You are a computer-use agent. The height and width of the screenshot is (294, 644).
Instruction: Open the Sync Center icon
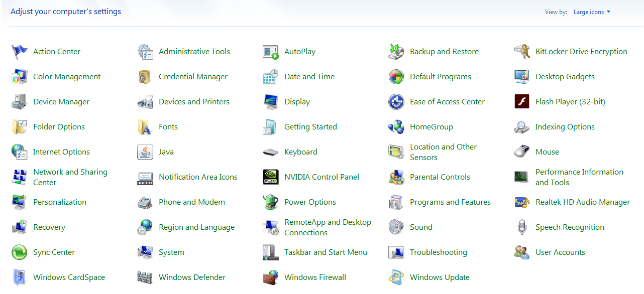coord(20,252)
